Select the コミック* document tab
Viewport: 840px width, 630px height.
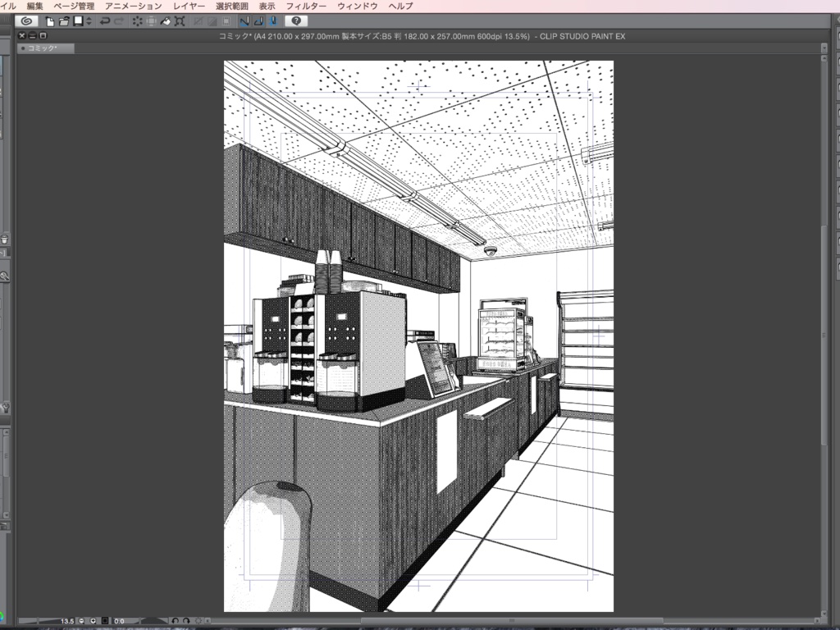pyautogui.click(x=46, y=48)
